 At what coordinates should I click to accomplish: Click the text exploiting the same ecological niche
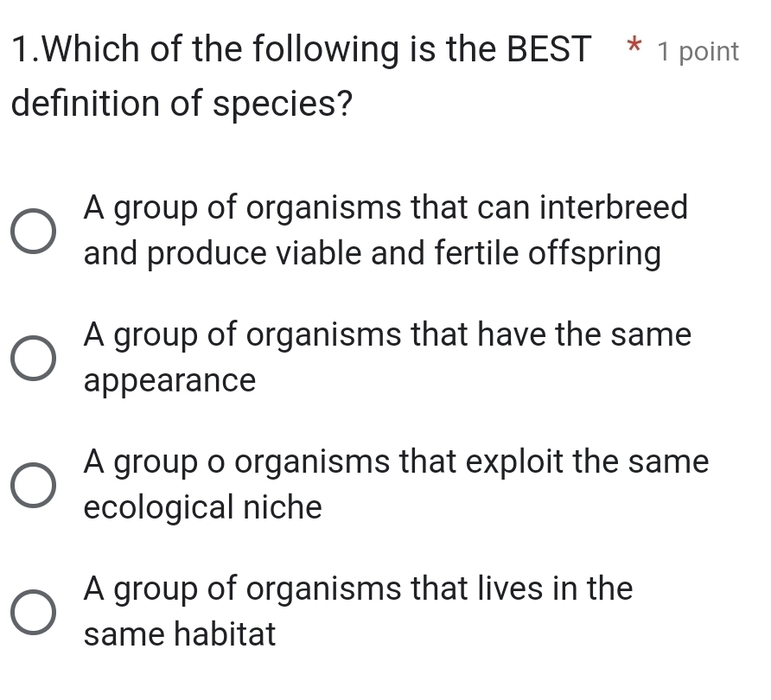click(395, 484)
